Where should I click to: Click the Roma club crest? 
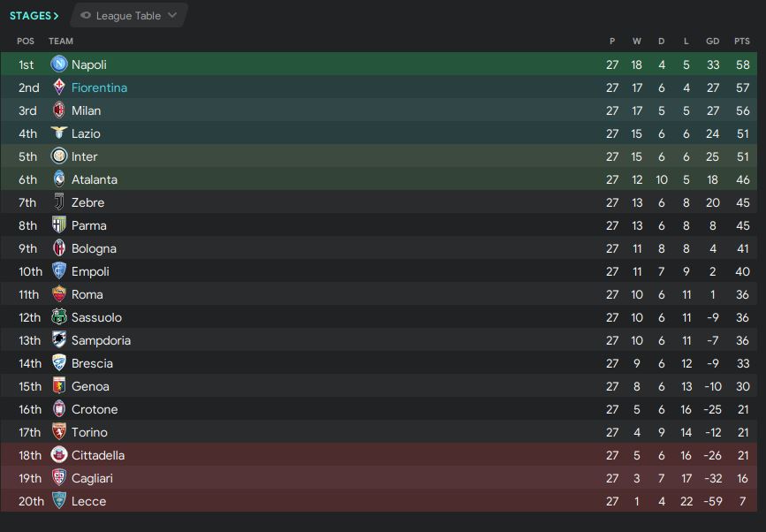[59, 294]
